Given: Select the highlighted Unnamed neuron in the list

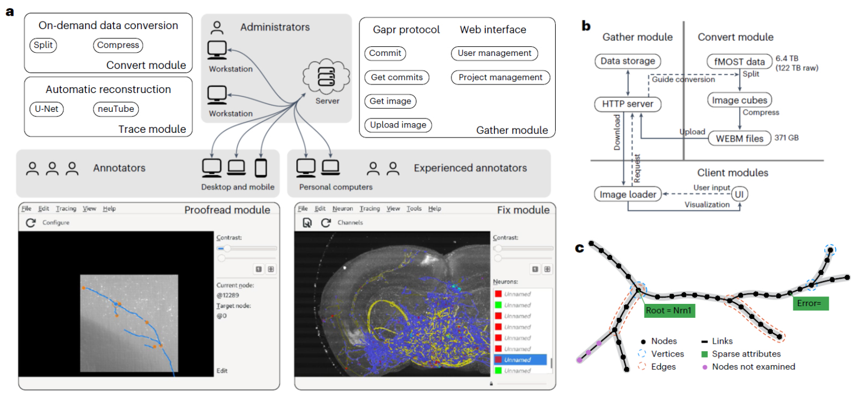Looking at the screenshot, I should tap(520, 360).
